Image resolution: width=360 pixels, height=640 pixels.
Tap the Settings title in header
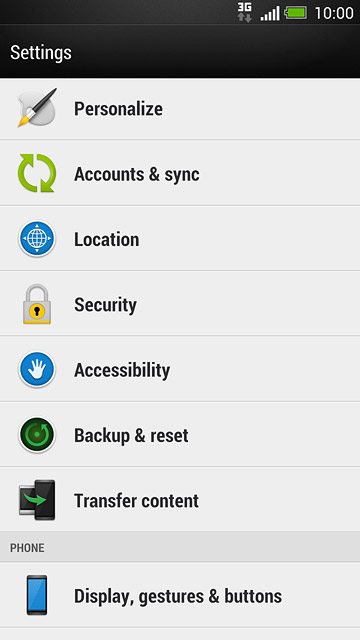(41, 53)
